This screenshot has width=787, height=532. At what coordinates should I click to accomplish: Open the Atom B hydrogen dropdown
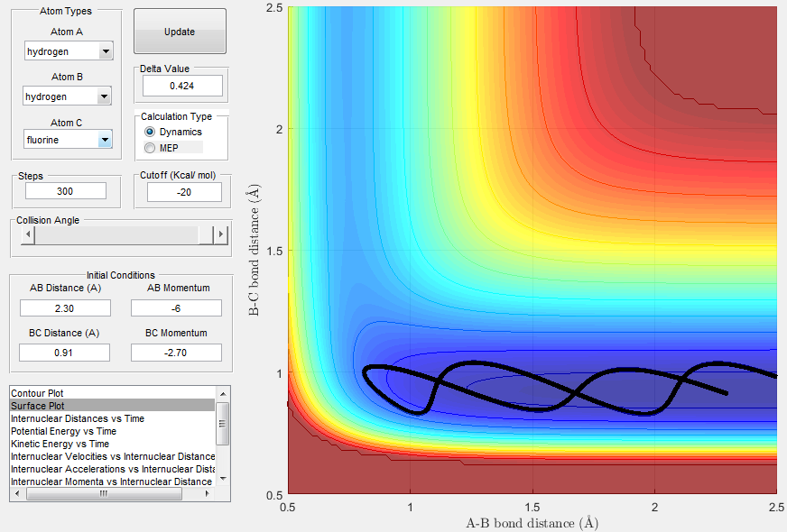click(x=104, y=96)
